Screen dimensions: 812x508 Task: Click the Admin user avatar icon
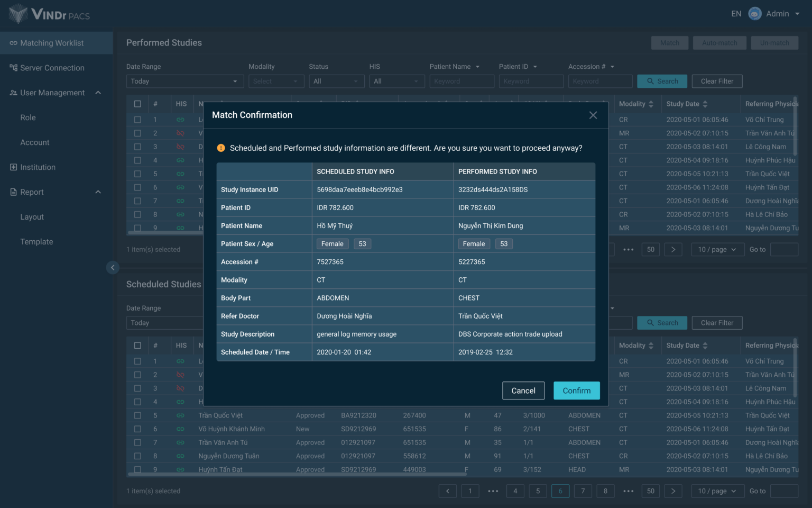tap(755, 14)
